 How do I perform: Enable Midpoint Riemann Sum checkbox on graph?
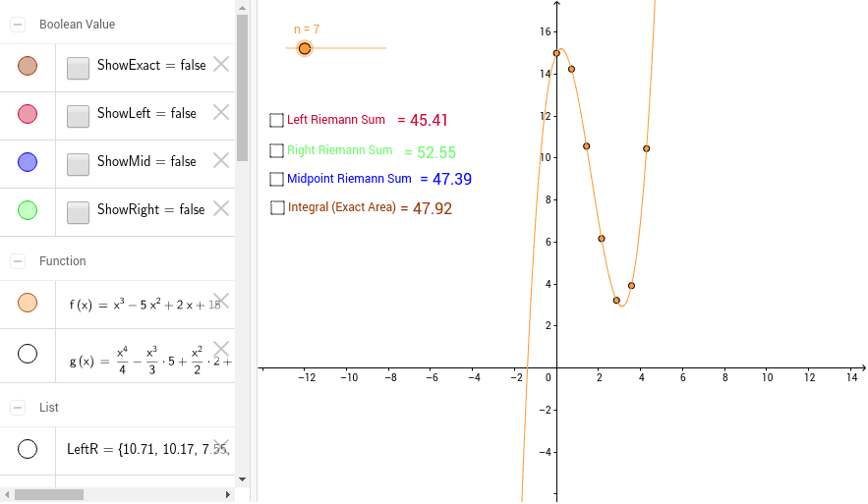click(x=276, y=179)
